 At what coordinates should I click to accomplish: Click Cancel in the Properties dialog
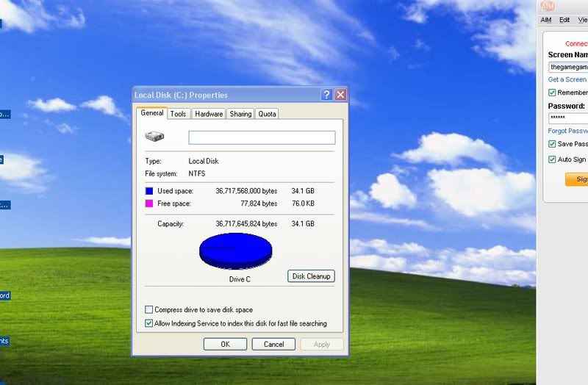click(x=273, y=344)
